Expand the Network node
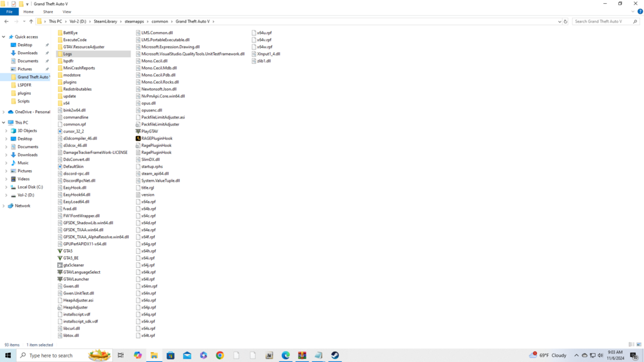The height and width of the screenshot is (362, 644). pos(4,206)
